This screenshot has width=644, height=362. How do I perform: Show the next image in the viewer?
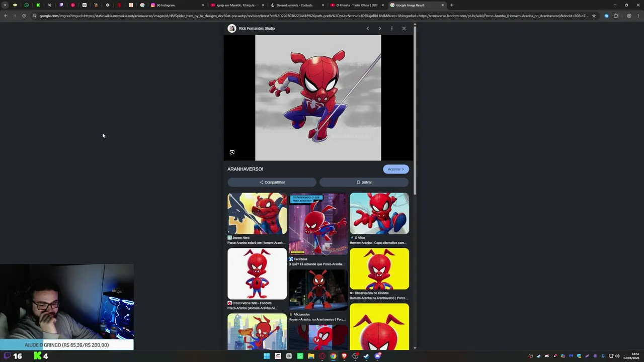pos(380,28)
